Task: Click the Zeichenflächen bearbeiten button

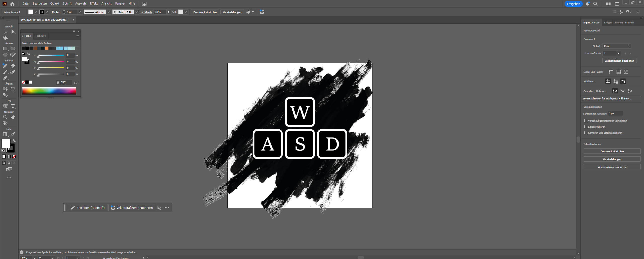Action: click(619, 61)
